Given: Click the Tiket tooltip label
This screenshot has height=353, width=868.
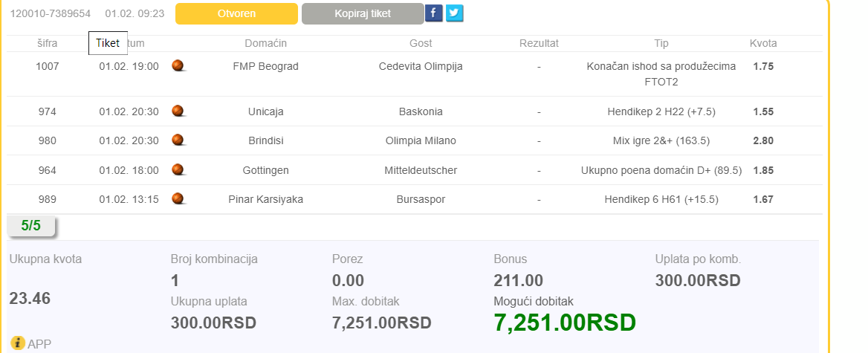Looking at the screenshot, I should 108,43.
